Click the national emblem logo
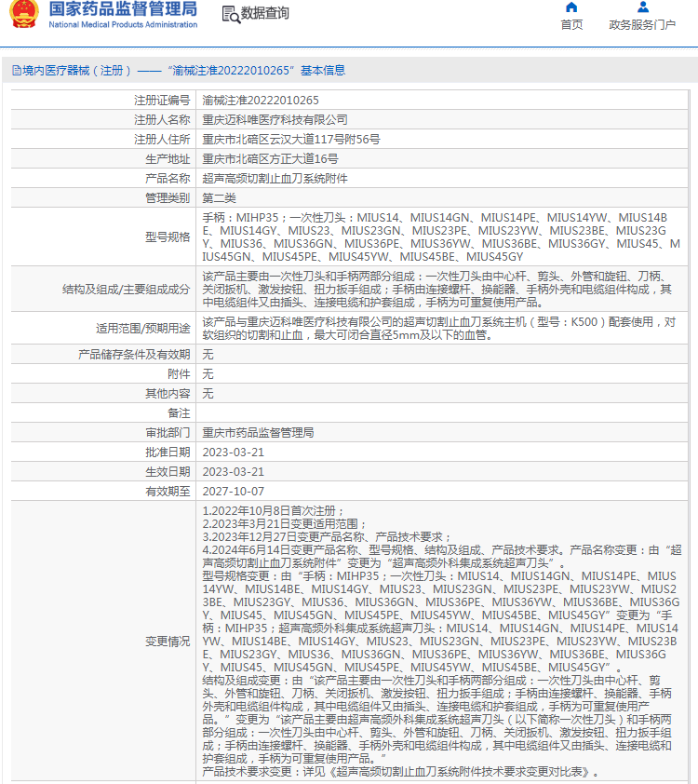The width and height of the screenshot is (698, 784). pyautogui.click(x=24, y=13)
